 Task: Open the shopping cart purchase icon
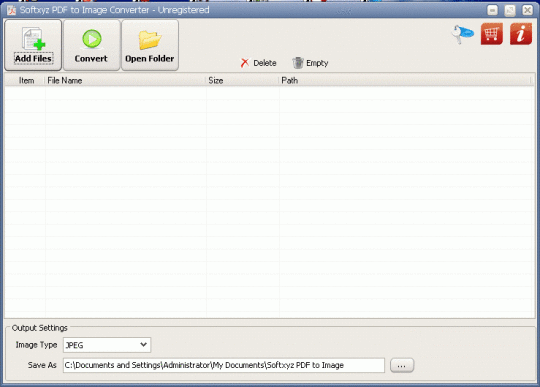point(491,34)
